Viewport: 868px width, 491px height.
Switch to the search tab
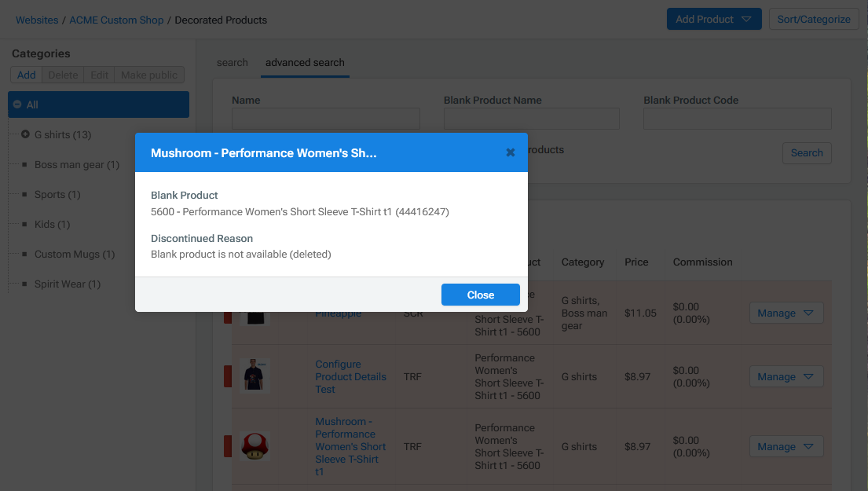[x=233, y=63]
